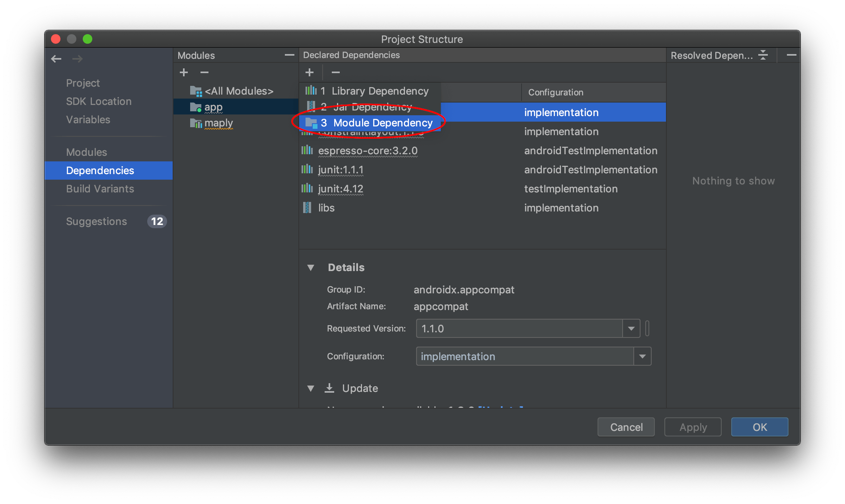Collapse the Resolved Dependencies panel
The height and width of the screenshot is (504, 845).
[x=763, y=55]
